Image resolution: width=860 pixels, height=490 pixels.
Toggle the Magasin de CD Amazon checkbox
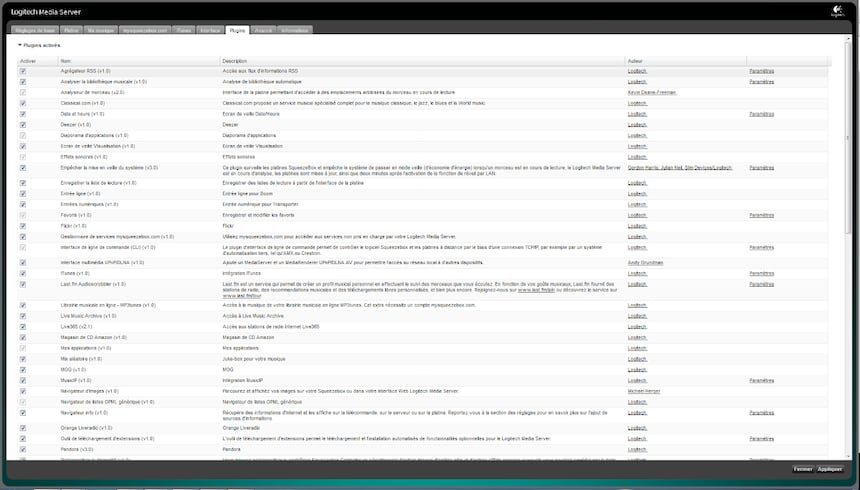point(23,337)
